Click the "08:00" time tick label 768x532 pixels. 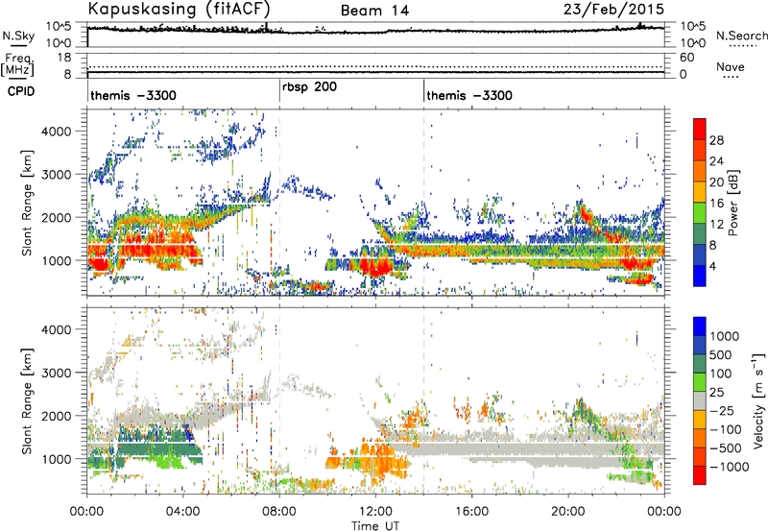[279, 512]
